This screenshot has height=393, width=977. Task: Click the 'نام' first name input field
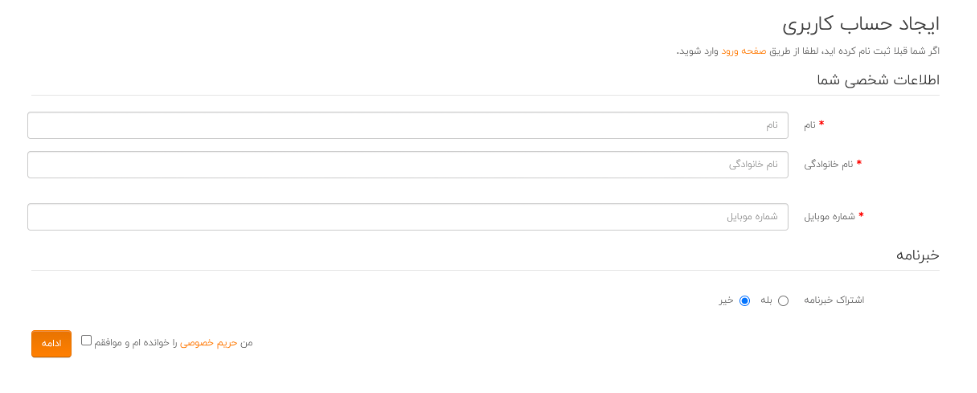(407, 125)
